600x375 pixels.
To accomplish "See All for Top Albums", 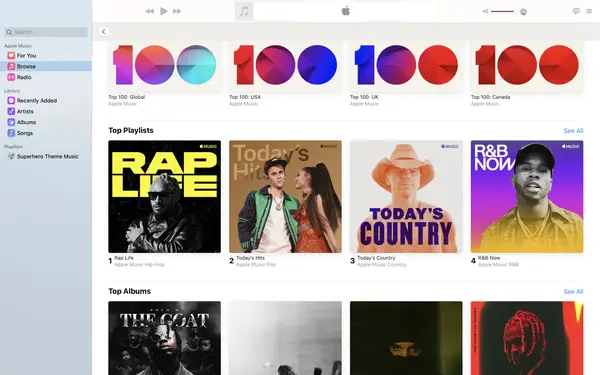I will (x=573, y=292).
